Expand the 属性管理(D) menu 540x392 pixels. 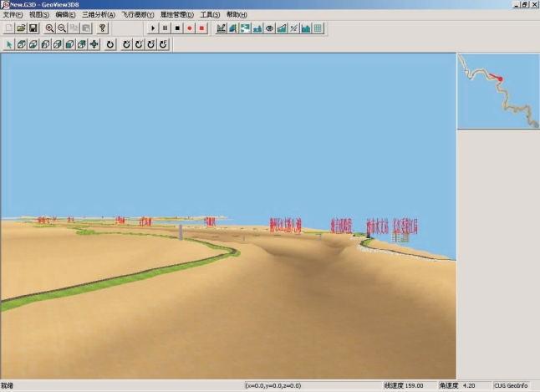coord(176,15)
